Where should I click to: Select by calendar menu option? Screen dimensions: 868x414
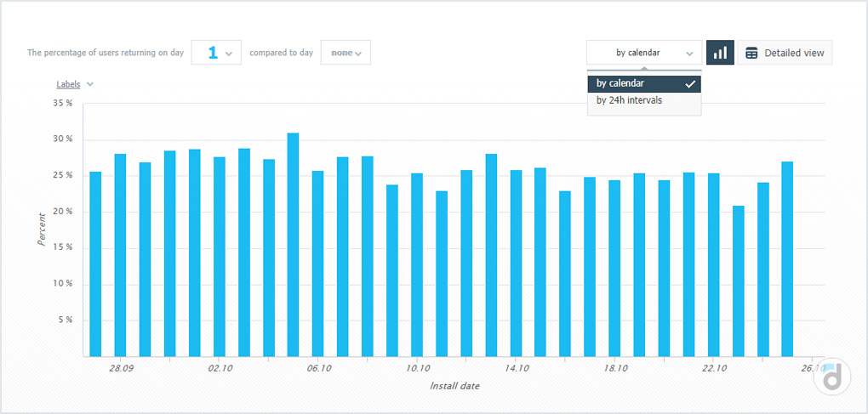pyautogui.click(x=621, y=83)
